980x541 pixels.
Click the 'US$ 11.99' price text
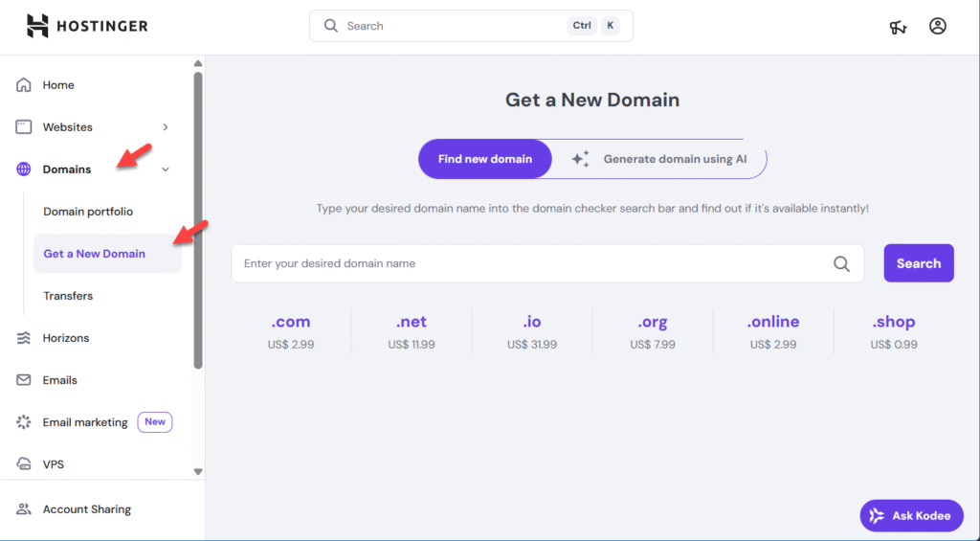[412, 345]
